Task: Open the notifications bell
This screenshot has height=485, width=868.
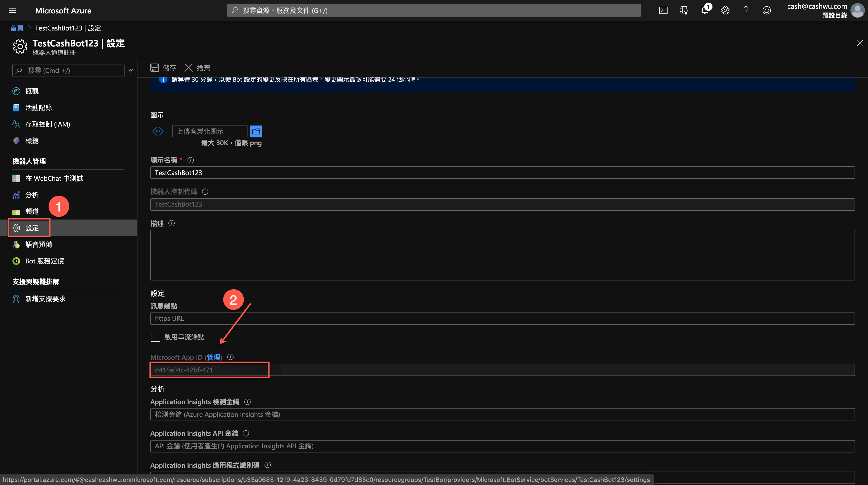Action: click(704, 10)
